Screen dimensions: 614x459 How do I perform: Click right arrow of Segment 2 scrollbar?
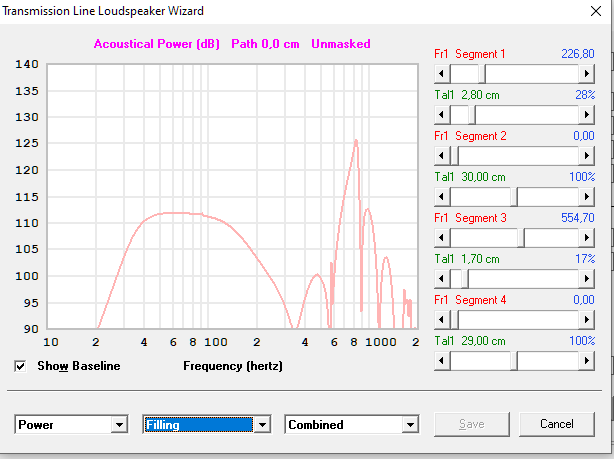tap(587, 155)
